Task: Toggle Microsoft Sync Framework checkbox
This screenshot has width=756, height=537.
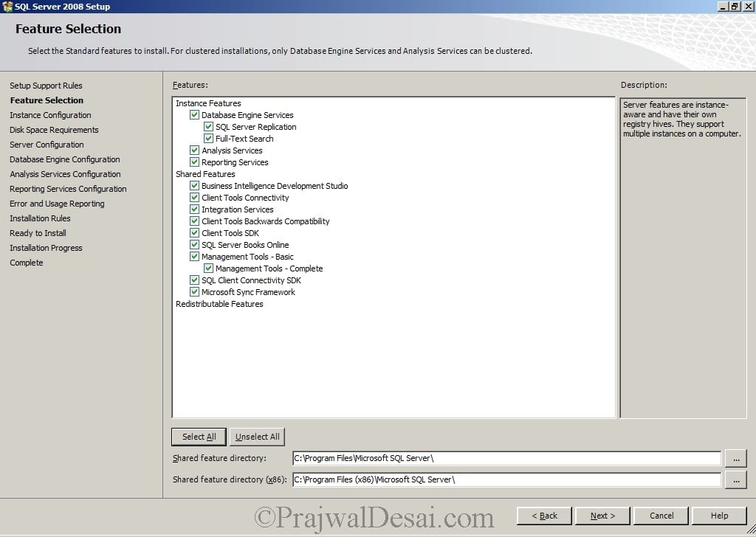Action: [x=194, y=292]
